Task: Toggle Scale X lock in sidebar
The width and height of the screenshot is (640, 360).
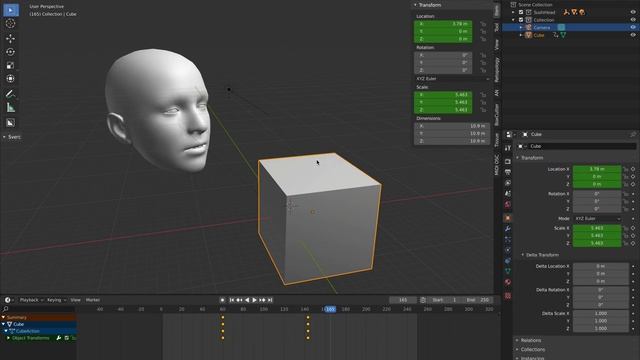Action: click(483, 95)
